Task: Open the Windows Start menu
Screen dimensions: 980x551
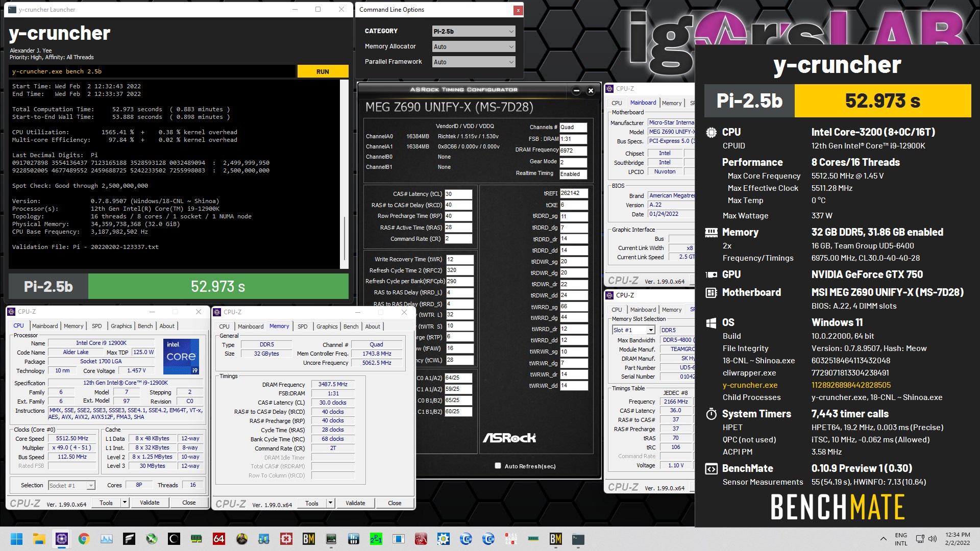Action: [x=16, y=539]
